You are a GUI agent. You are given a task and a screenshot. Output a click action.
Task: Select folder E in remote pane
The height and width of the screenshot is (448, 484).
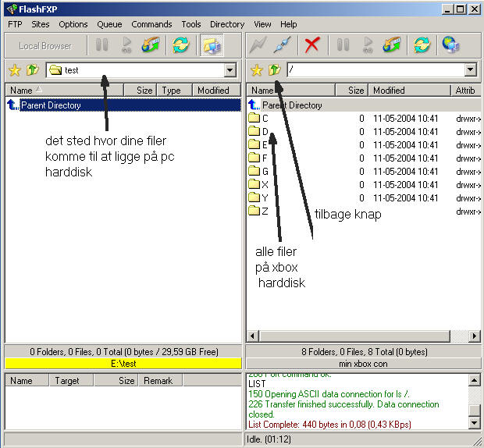point(364,144)
